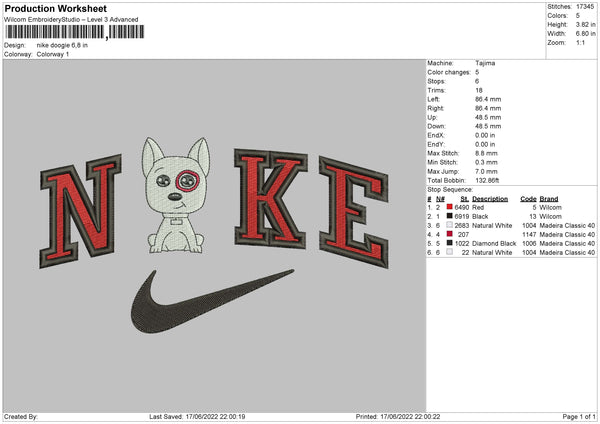Select the Black 6919 color swatch
Image resolution: width=600 pixels, height=424 pixels.
coord(450,216)
